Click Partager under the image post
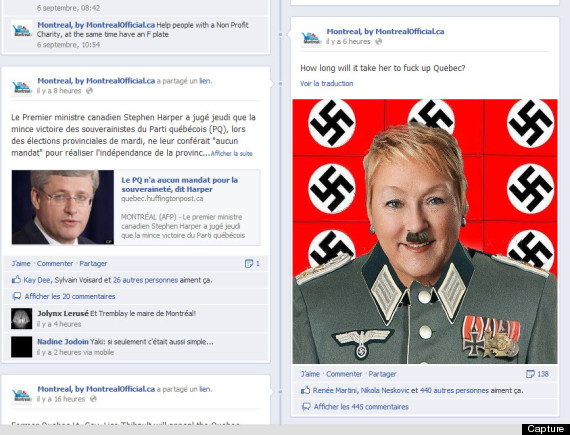Viewport: 570px width, 435px height. 382,374
